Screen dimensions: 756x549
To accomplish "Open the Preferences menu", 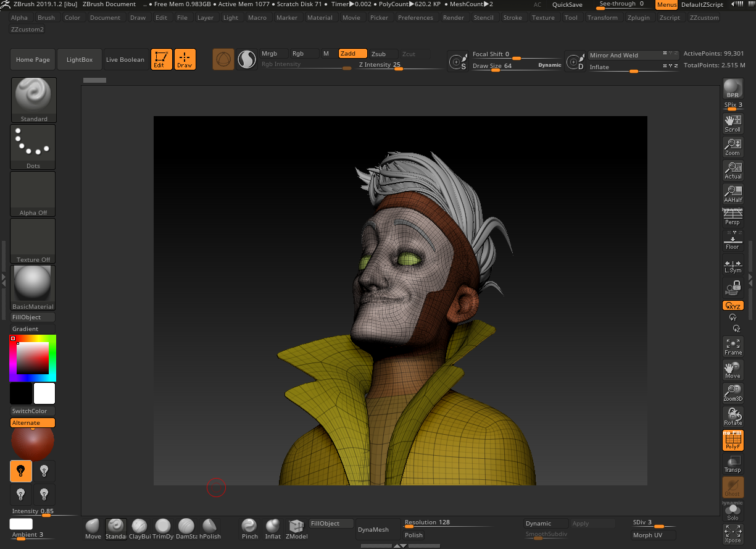I will [x=415, y=17].
